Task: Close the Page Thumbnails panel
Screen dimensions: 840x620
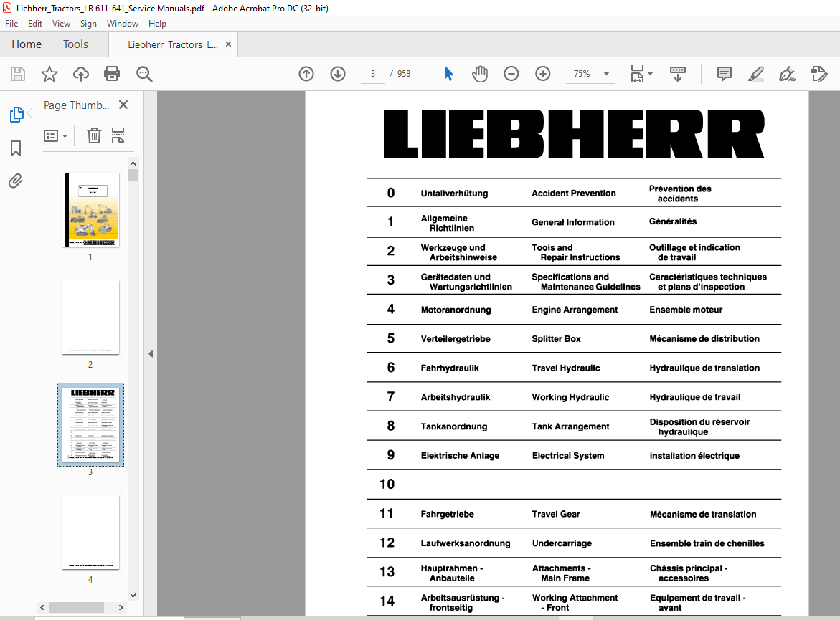Action: (x=123, y=105)
